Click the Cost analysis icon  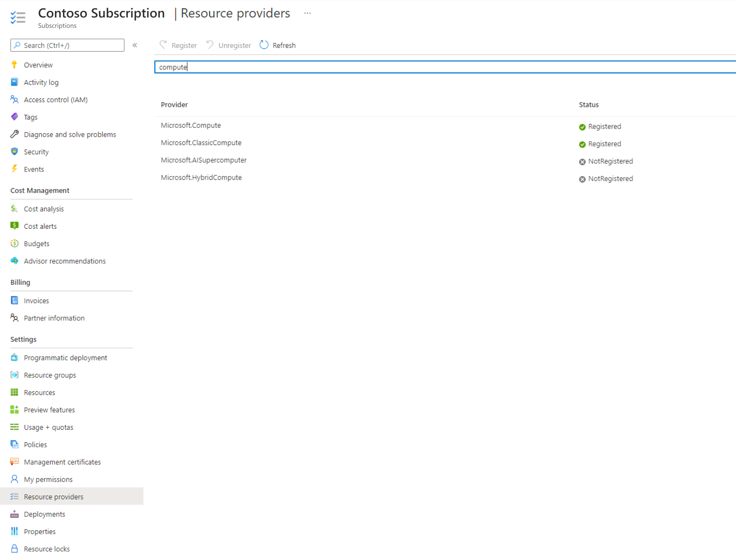(14, 209)
